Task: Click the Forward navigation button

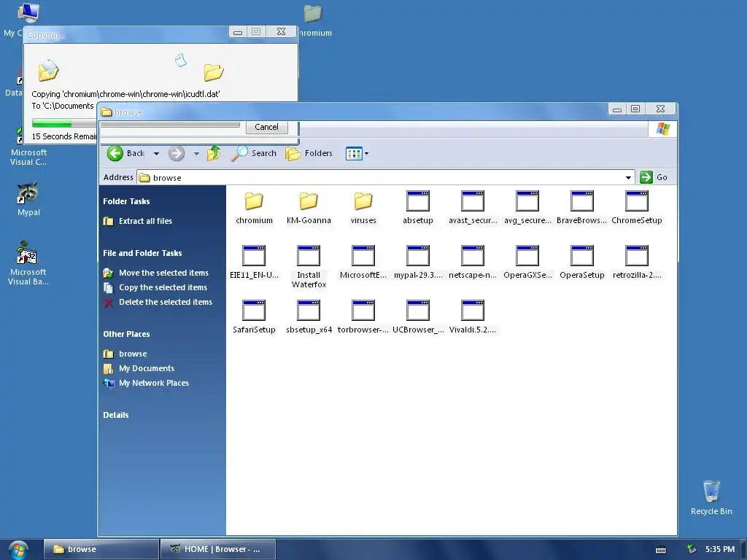Action: pyautogui.click(x=177, y=153)
